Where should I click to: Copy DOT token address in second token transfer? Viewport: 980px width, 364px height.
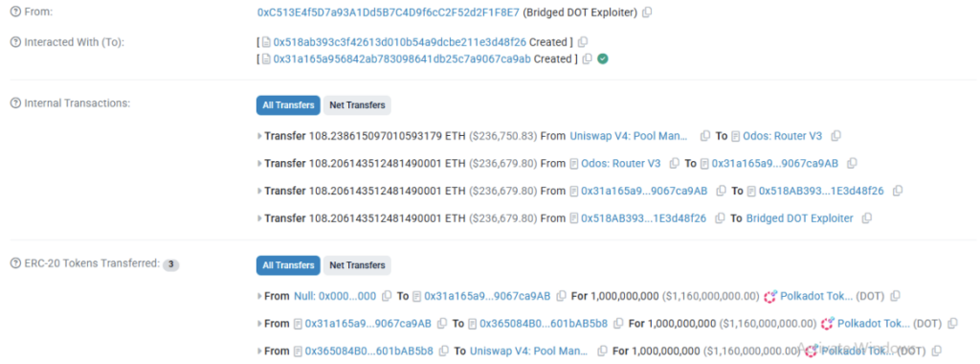(952, 324)
